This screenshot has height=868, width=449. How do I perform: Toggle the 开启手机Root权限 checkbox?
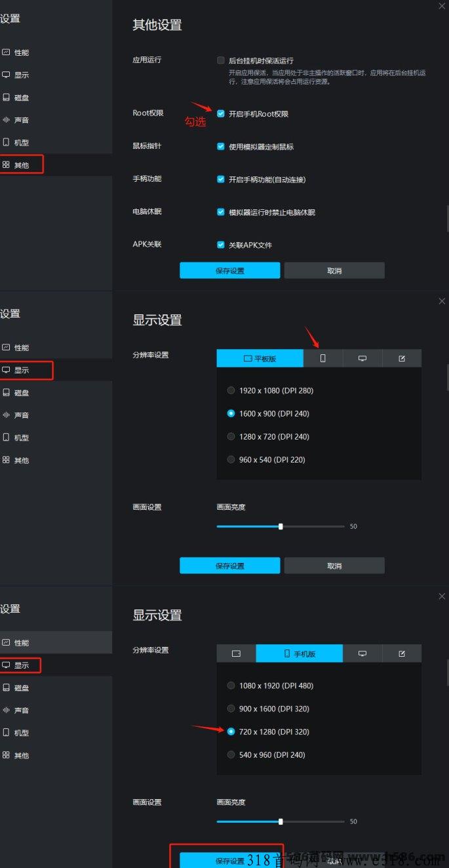pos(221,114)
